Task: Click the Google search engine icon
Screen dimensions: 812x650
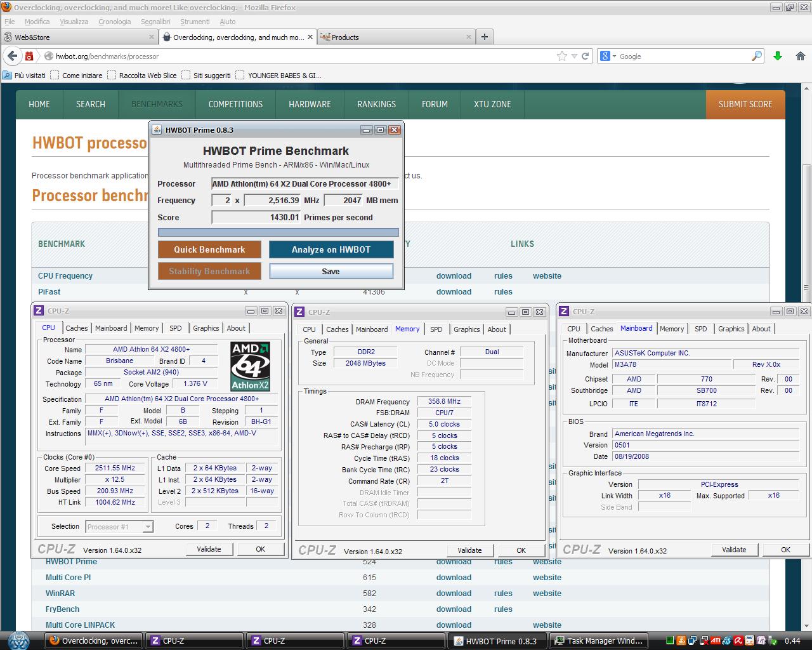Action: tap(605, 56)
